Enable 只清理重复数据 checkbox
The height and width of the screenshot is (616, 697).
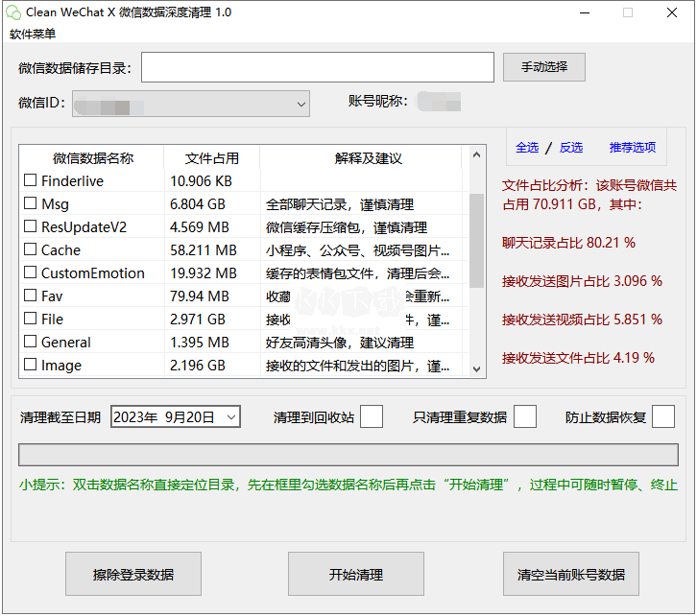(525, 416)
